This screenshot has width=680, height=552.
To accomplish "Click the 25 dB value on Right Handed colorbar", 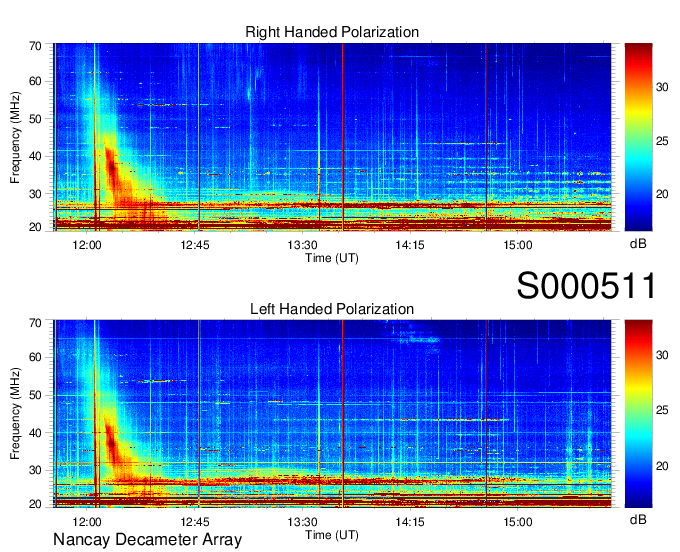I will pos(662,141).
